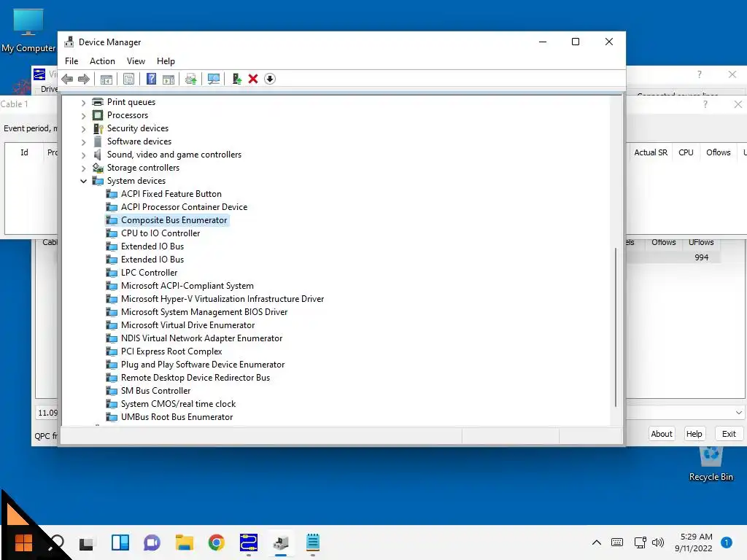The image size is (747, 560).
Task: Click the Security devices category icon
Action: (x=98, y=128)
